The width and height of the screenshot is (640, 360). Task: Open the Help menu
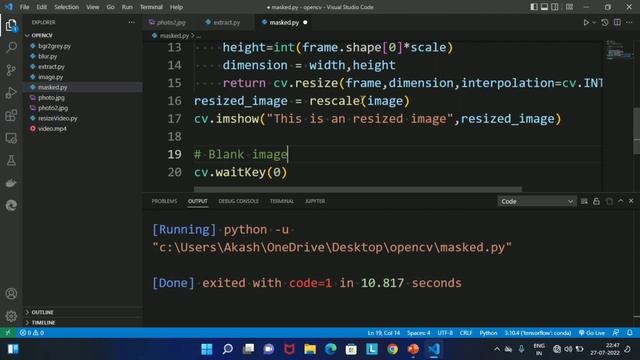point(176,7)
